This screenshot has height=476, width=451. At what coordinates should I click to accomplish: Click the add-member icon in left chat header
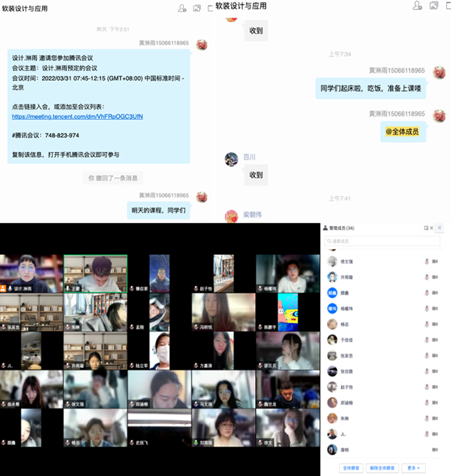pos(183,8)
